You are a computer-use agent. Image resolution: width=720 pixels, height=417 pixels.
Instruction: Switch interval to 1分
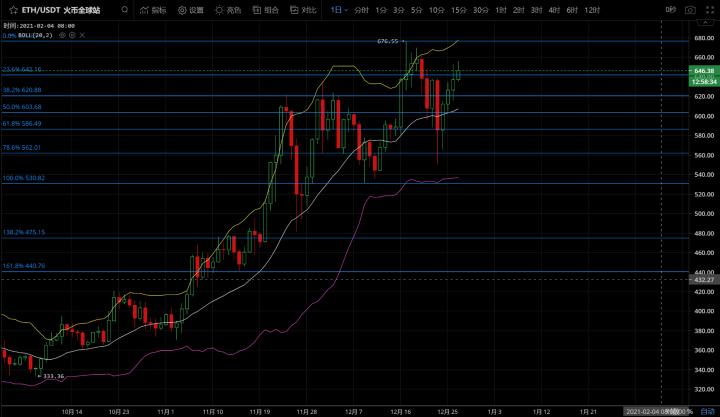pos(381,10)
